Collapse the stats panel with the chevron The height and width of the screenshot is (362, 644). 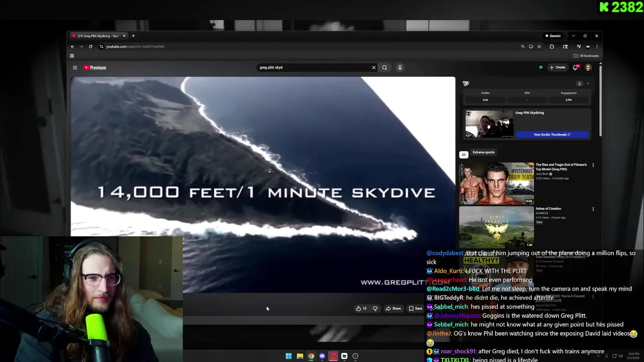coord(588,83)
